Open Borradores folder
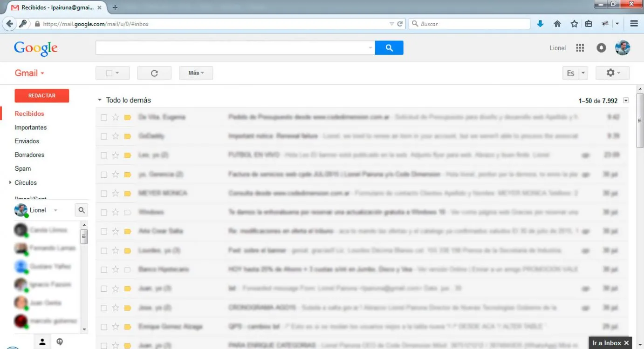 [x=29, y=155]
